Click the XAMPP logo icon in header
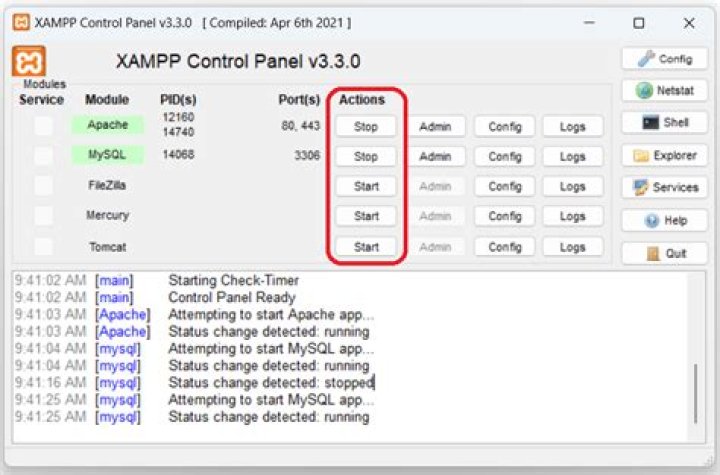 pos(28,61)
